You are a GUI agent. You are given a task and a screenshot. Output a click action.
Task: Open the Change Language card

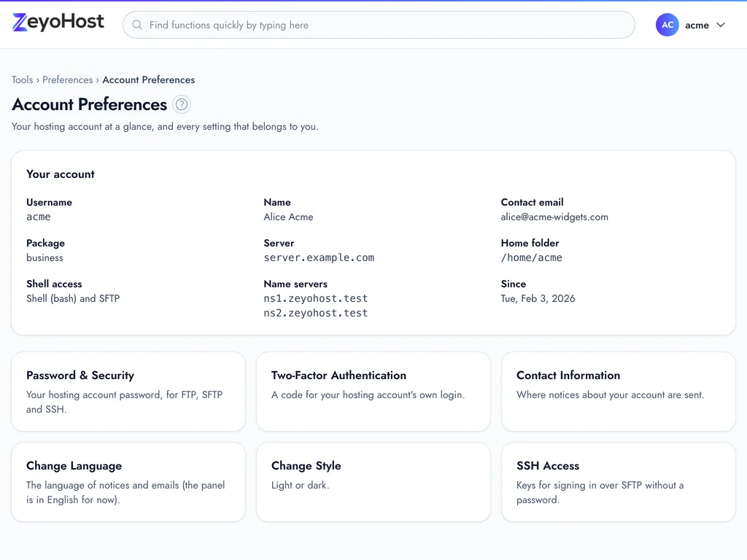coord(128,482)
